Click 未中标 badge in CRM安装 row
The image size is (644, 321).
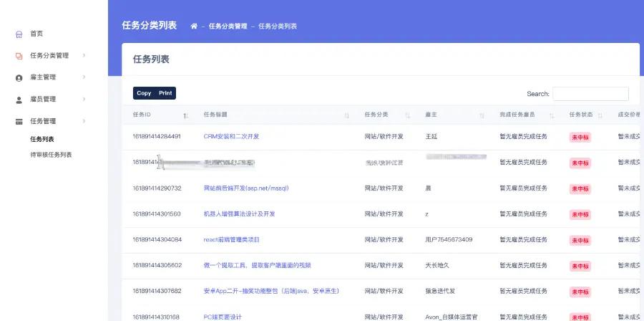click(580, 138)
